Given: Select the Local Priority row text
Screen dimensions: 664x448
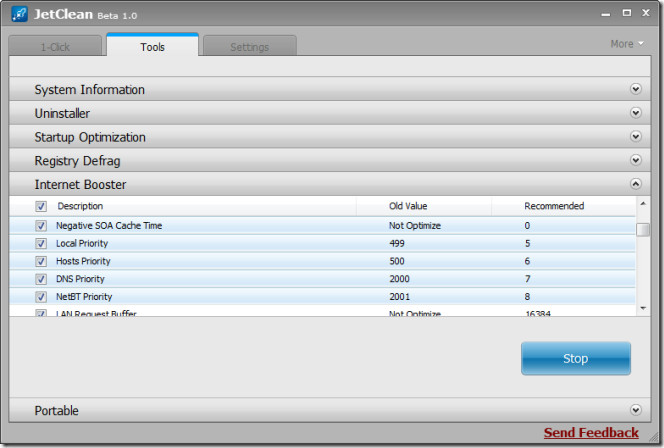Looking at the screenshot, I should [x=82, y=243].
